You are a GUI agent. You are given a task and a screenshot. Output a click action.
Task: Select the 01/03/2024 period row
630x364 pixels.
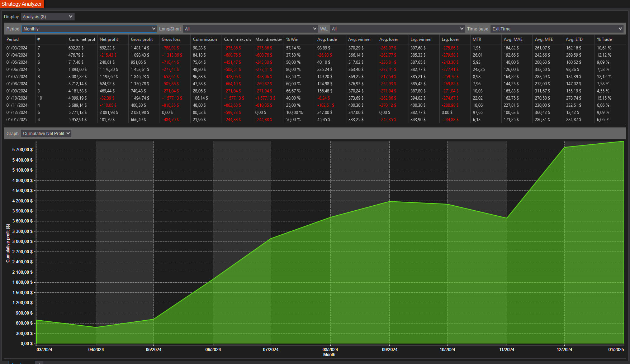(315, 48)
